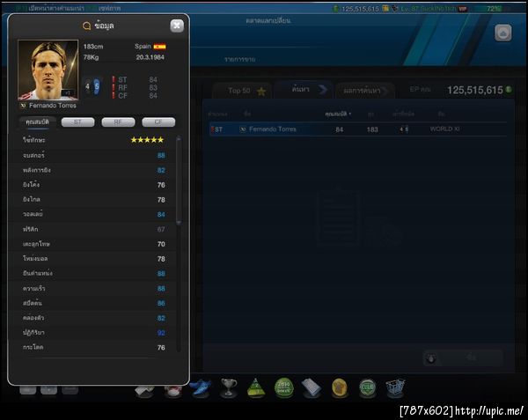Click WORLD XI in the Torres row

tap(444, 129)
